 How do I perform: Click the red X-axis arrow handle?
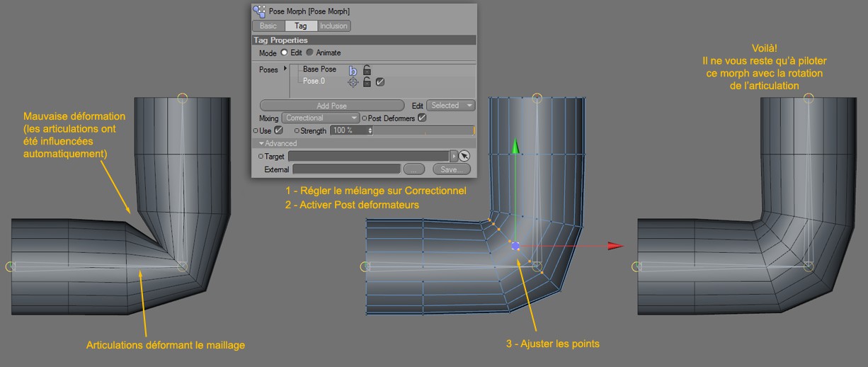[615, 246]
